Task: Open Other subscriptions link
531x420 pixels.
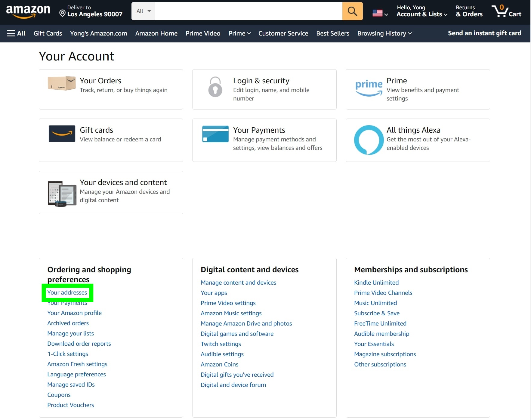Action: point(380,364)
